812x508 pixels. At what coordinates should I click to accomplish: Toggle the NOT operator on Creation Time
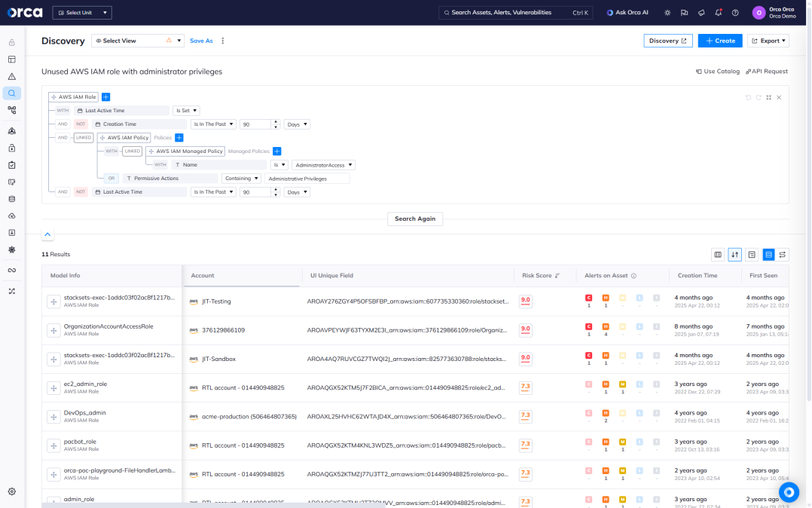tap(81, 124)
